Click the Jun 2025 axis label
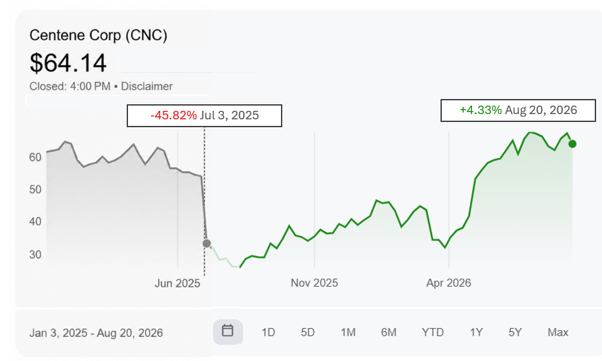 pyautogui.click(x=177, y=283)
